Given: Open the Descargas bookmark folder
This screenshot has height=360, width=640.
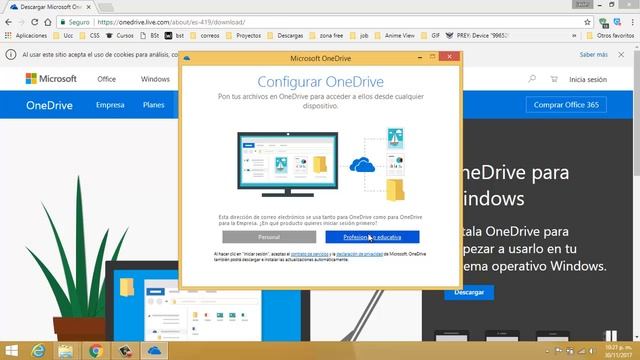Looking at the screenshot, I should [285, 36].
